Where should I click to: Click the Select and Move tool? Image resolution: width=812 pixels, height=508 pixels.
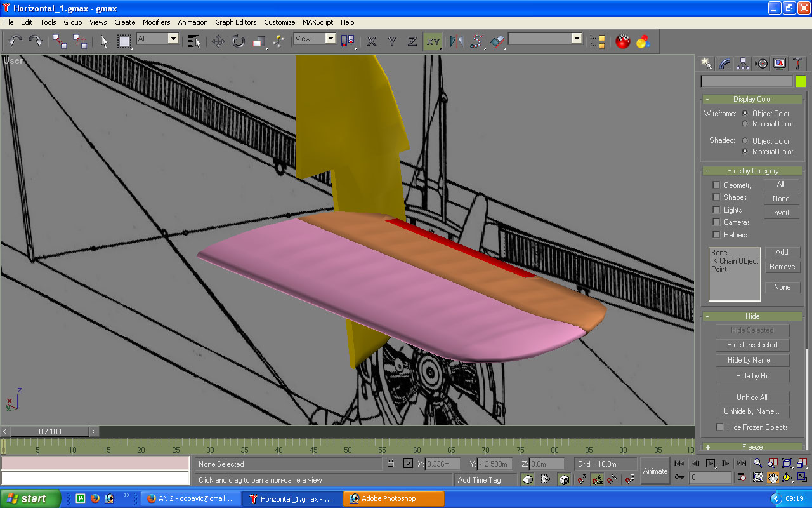click(x=218, y=42)
